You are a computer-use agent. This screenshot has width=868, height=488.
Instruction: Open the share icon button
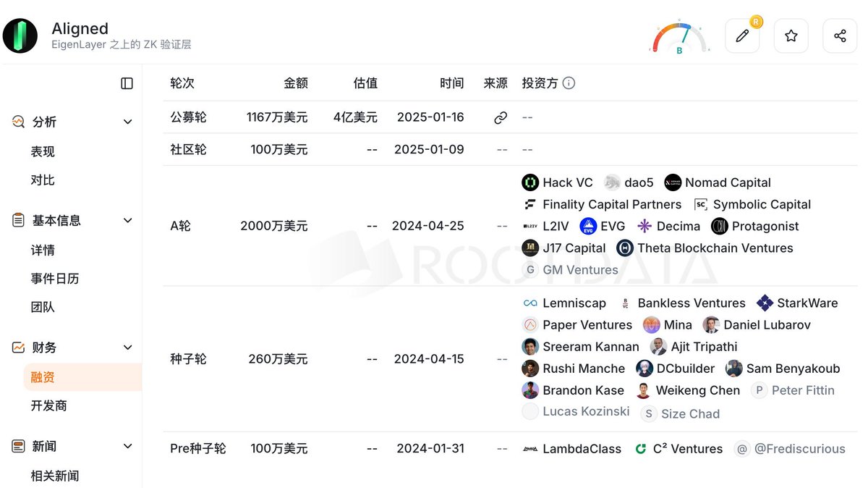tap(840, 36)
